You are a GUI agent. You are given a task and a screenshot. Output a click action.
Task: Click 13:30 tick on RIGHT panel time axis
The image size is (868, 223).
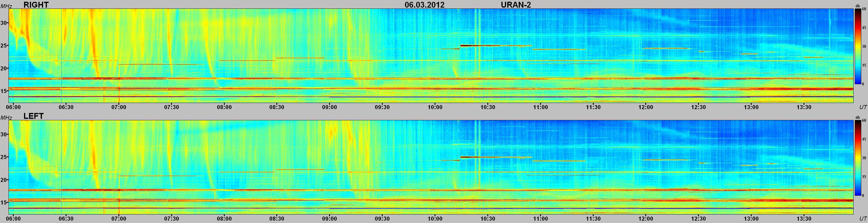tap(804, 107)
